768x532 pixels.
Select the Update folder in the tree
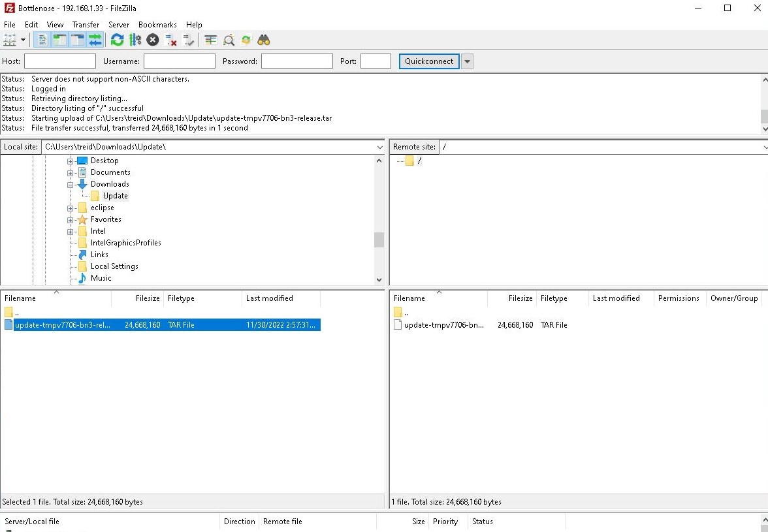[115, 196]
